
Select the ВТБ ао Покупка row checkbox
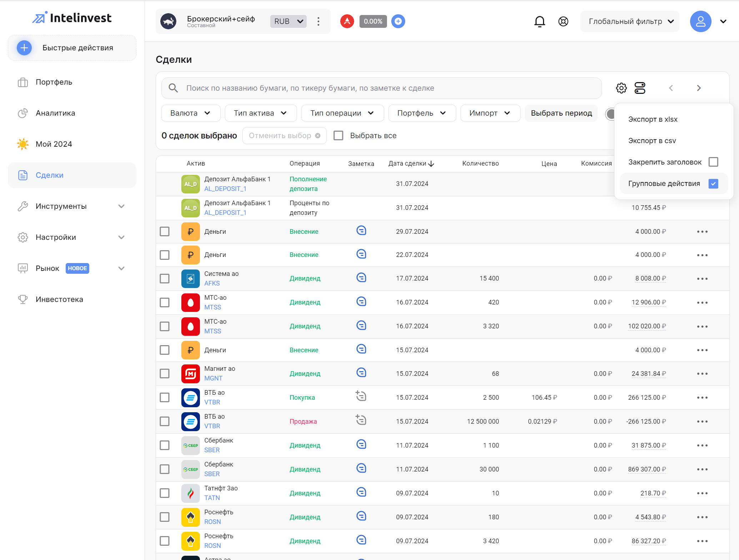coord(165,398)
